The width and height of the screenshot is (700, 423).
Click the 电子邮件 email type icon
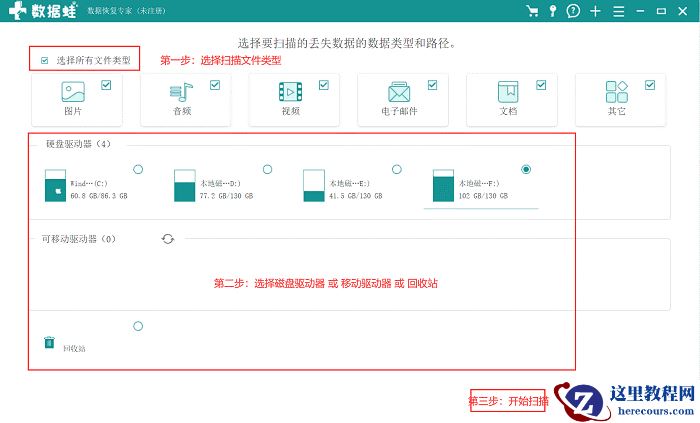coord(399,92)
